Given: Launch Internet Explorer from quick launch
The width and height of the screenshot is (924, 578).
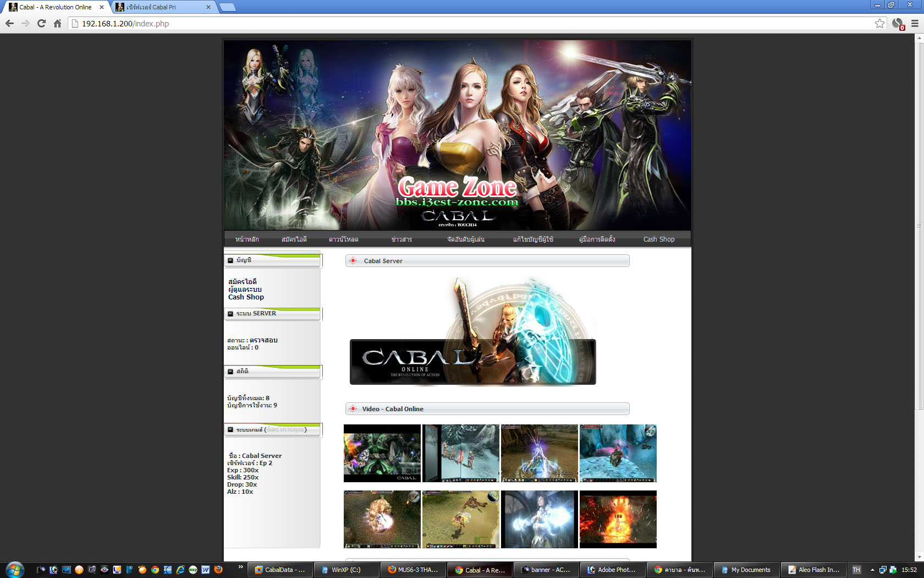Looking at the screenshot, I should pos(180,570).
